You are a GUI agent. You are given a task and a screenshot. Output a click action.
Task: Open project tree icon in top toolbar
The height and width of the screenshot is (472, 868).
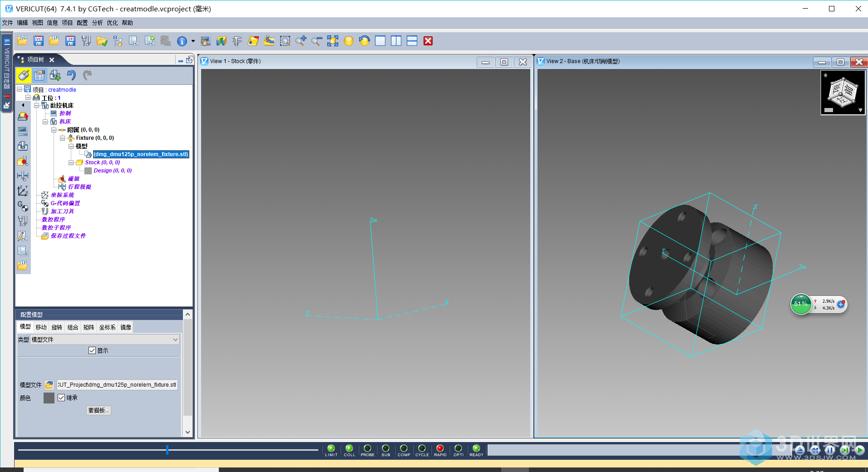pyautogui.click(x=118, y=41)
